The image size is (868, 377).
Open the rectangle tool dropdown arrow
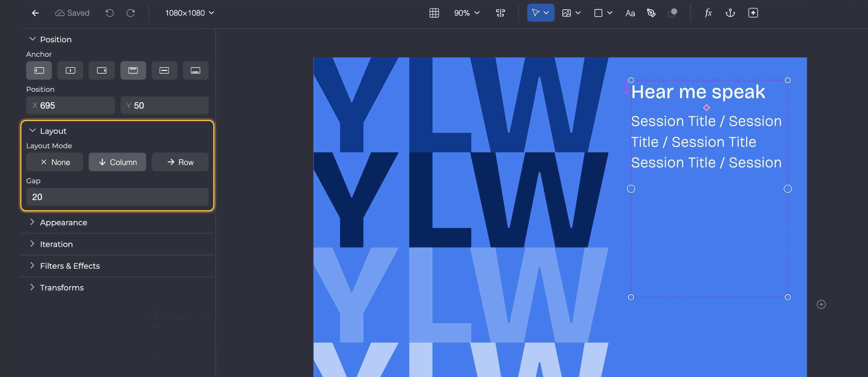[610, 13]
